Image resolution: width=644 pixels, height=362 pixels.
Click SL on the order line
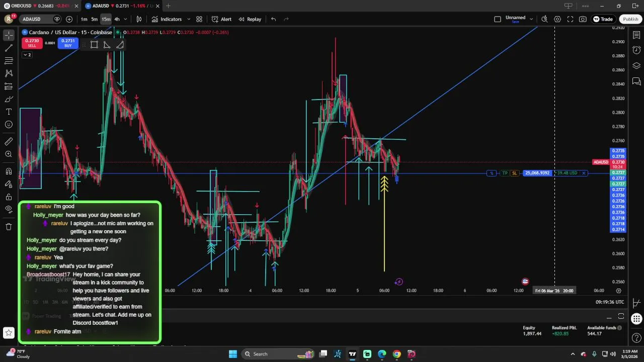(514, 173)
